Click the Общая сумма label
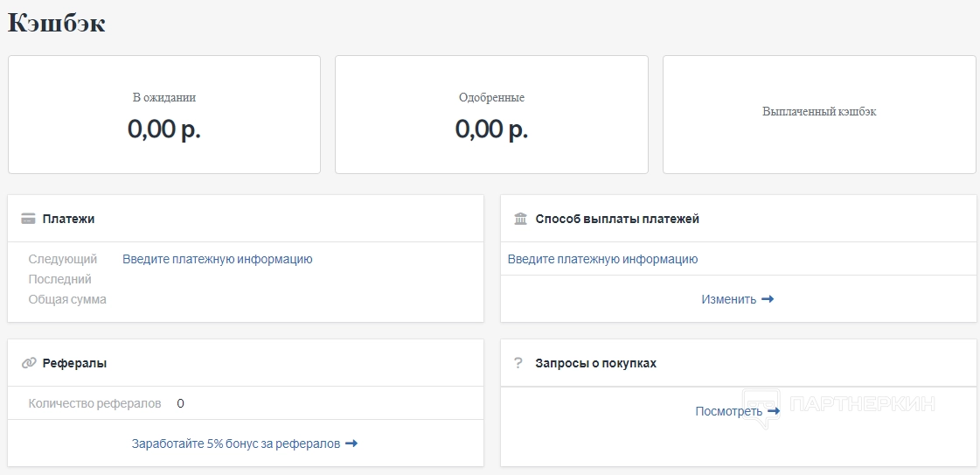 tap(67, 299)
